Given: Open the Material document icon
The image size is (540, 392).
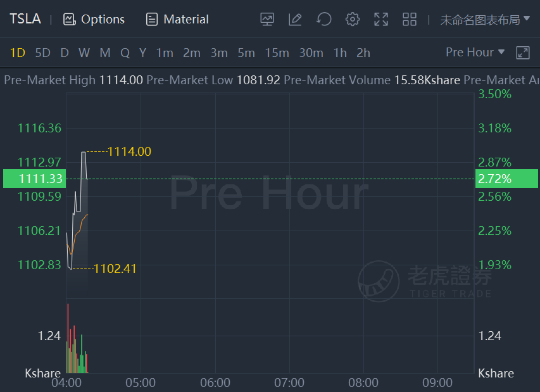Looking at the screenshot, I should [151, 19].
